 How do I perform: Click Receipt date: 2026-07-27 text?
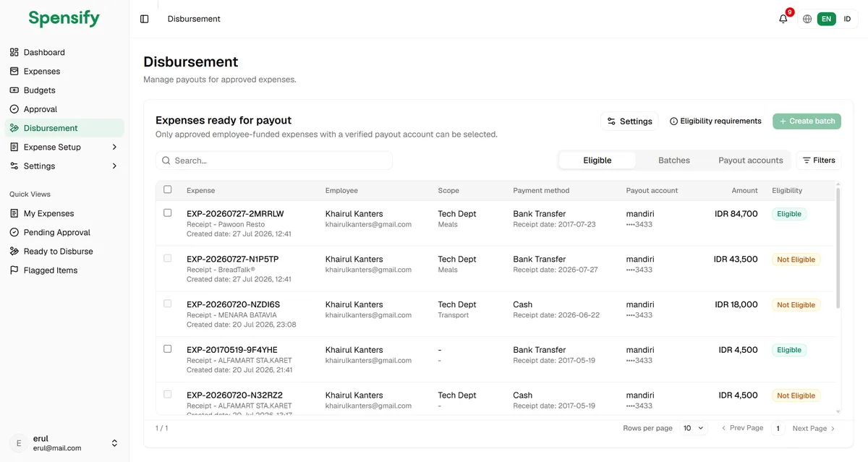[x=554, y=270]
